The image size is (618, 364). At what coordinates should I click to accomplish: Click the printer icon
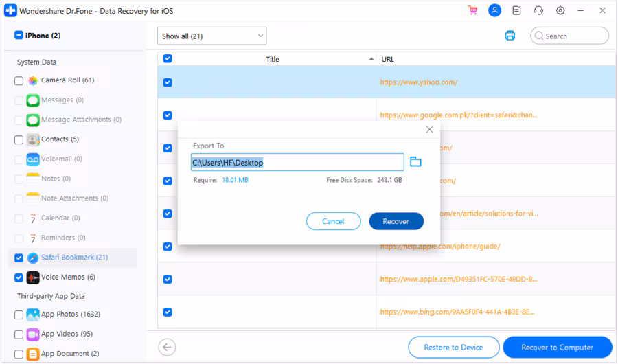point(510,36)
